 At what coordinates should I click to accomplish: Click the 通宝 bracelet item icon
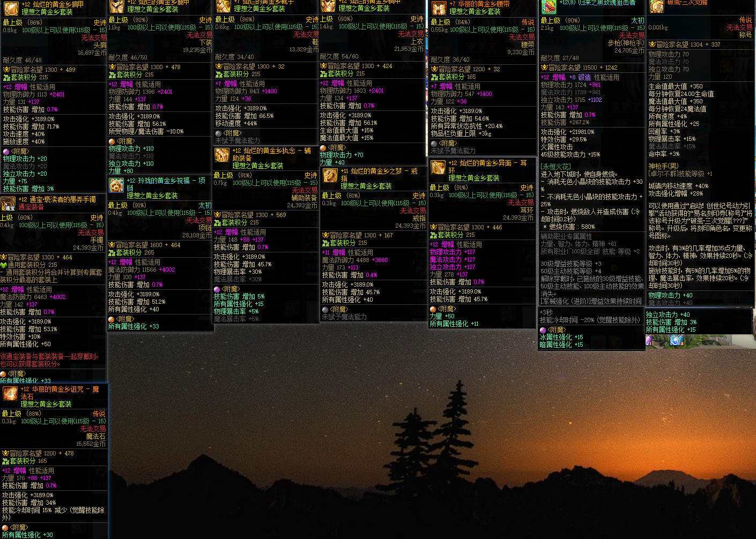coord(8,204)
